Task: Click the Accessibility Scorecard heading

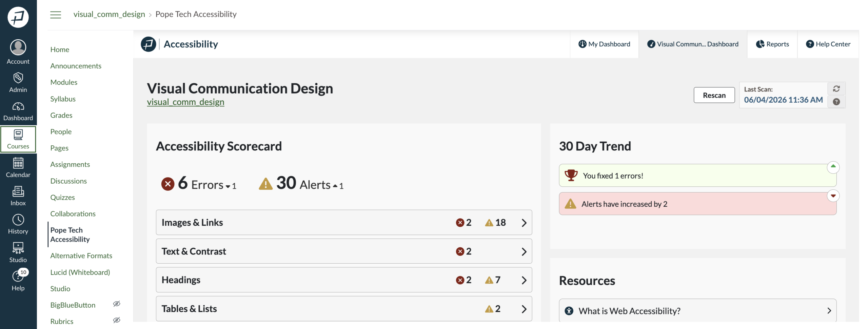Action: 219,146
